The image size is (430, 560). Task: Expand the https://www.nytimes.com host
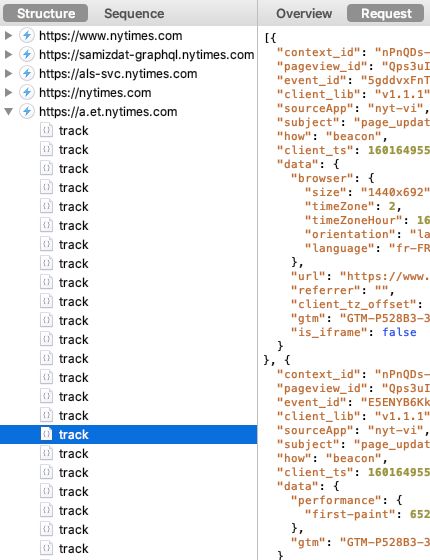(x=8, y=35)
